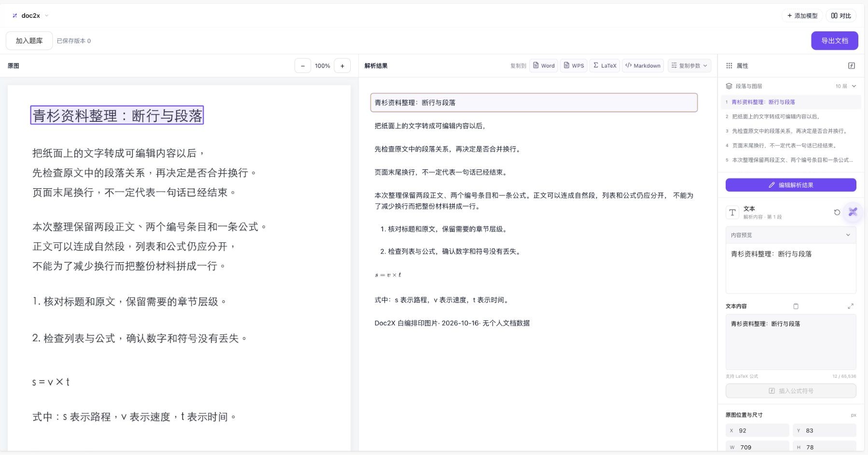Collapse the 10 层 layer list chevron
868x455 pixels.
click(854, 86)
